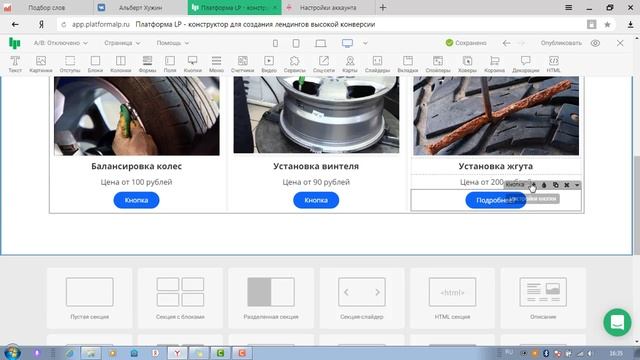This screenshot has width=640, height=360.
Task: Duplicate widget via copy icon
Action: [556, 185]
